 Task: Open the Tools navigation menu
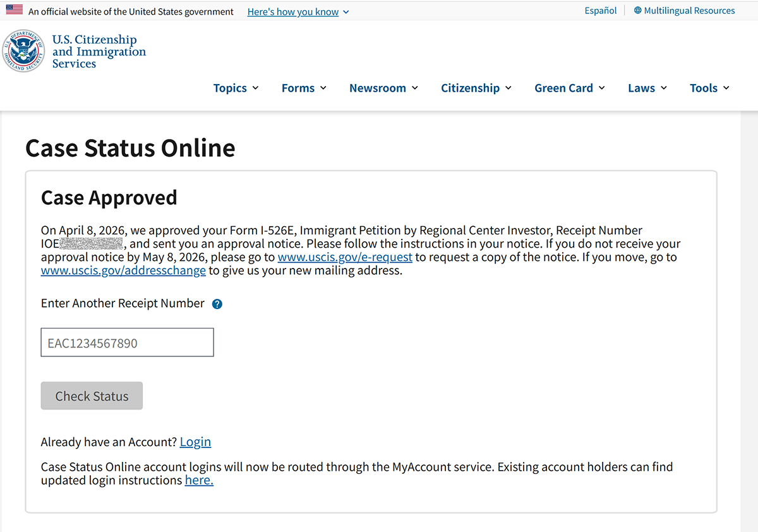(710, 88)
